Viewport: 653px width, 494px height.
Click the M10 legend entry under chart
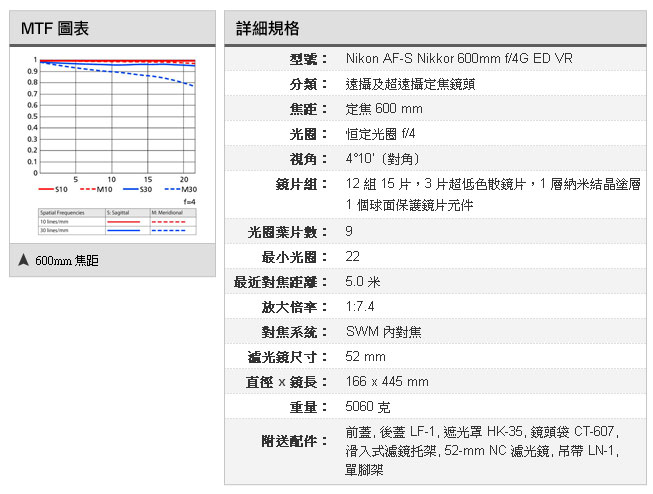pos(96,189)
